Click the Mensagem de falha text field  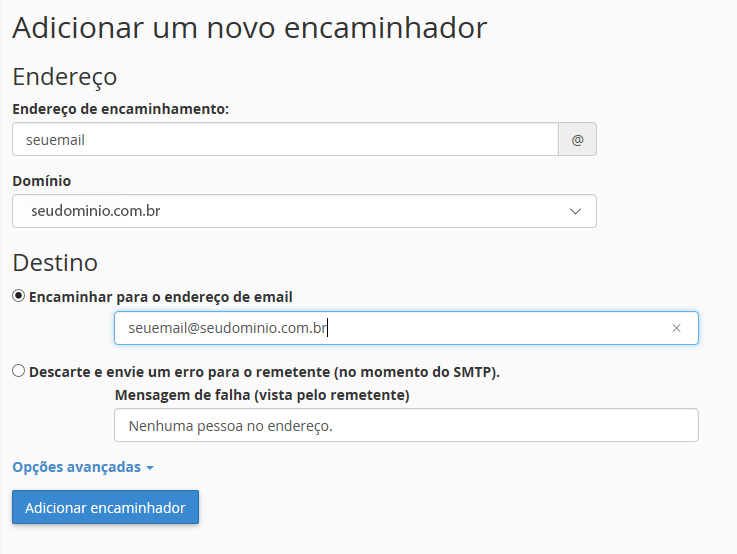pyautogui.click(x=406, y=425)
